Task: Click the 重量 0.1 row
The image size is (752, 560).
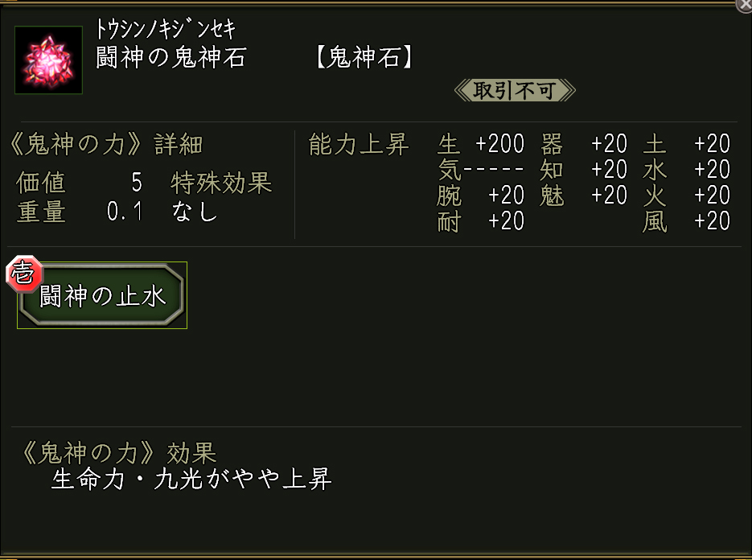Action: pyautogui.click(x=79, y=212)
